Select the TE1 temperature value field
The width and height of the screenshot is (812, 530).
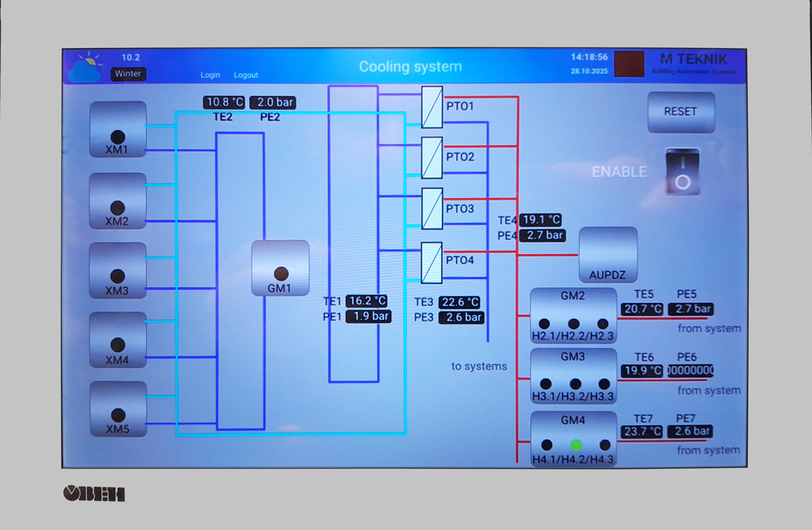(x=367, y=301)
